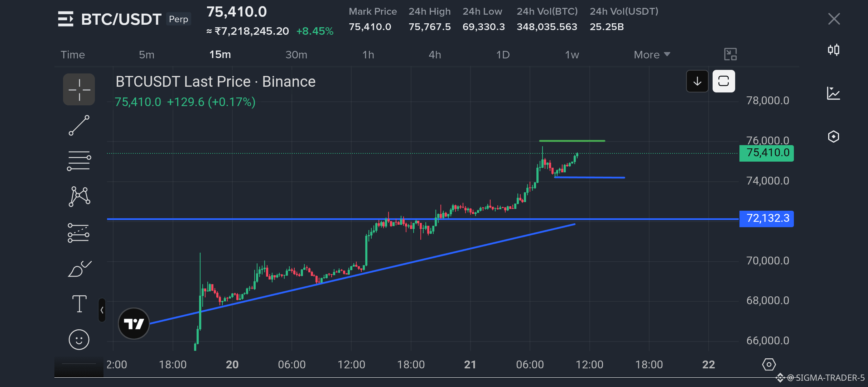This screenshot has height=387, width=868.
Task: Select the brush drawing tool
Action: click(79, 268)
